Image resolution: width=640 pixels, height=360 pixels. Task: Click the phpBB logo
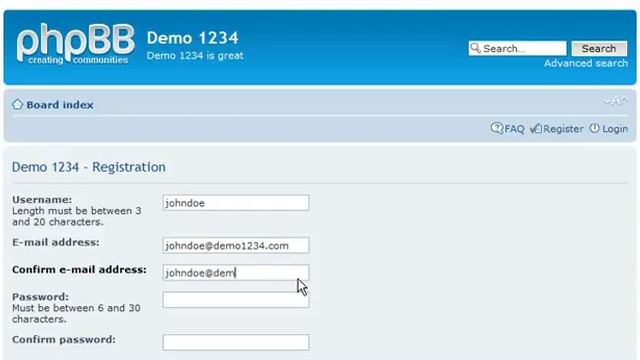coord(76,44)
